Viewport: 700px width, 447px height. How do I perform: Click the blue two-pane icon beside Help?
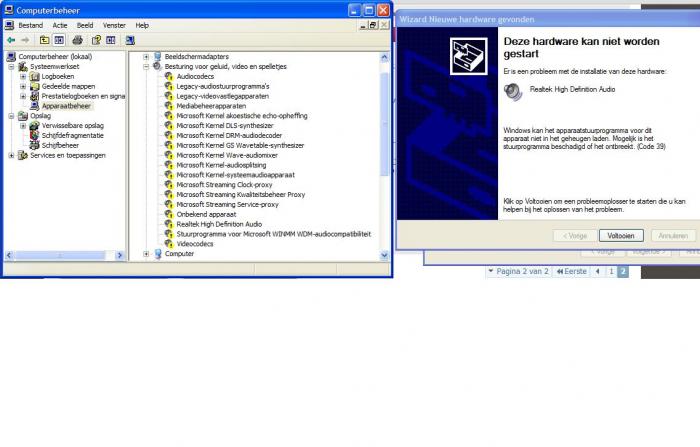pos(111,40)
